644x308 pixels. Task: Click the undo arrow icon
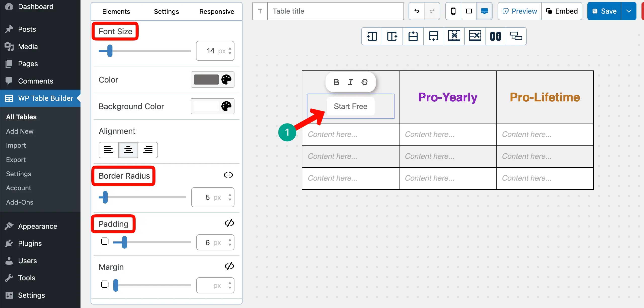pyautogui.click(x=416, y=11)
